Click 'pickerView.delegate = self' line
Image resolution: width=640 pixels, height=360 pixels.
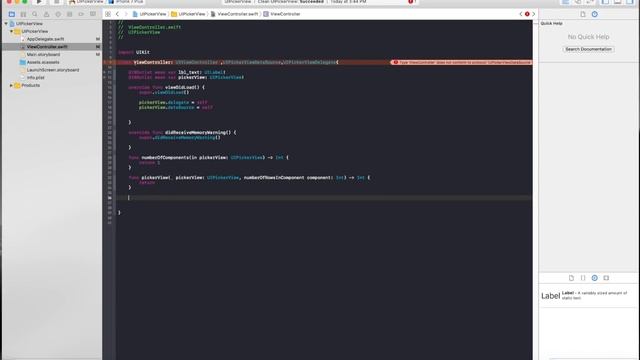[x=173, y=102]
